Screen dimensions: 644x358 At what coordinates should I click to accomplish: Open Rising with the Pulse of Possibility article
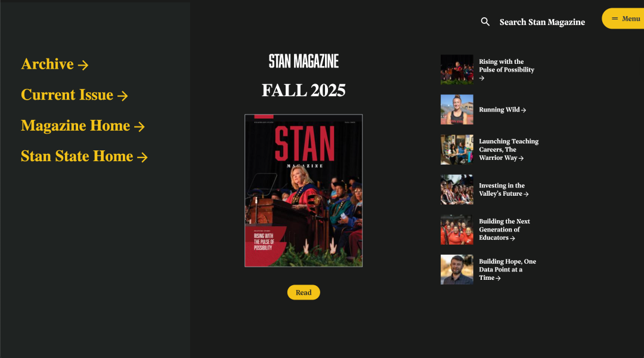(506, 69)
